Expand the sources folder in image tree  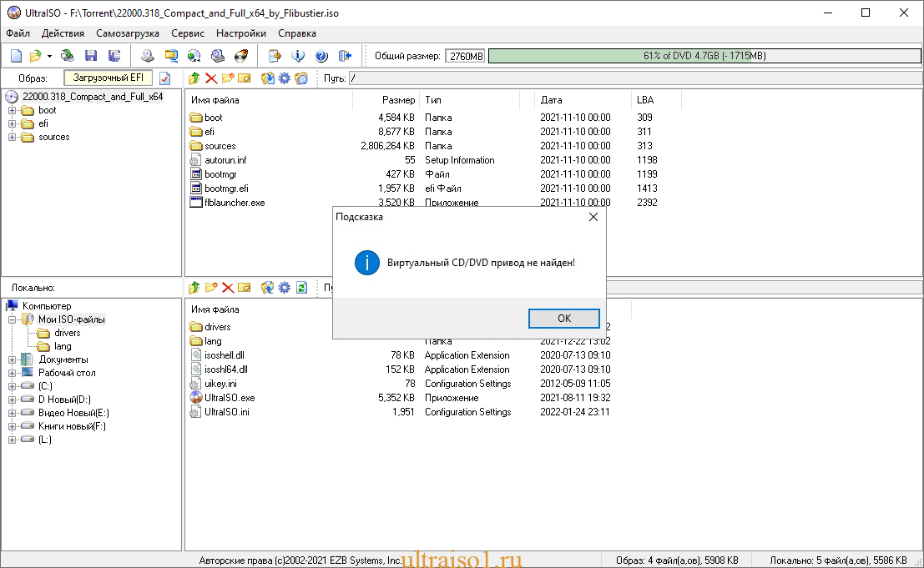pyautogui.click(x=13, y=137)
